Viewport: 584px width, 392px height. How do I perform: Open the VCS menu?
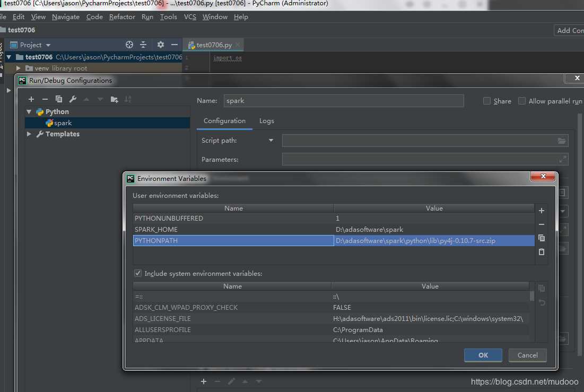(190, 17)
